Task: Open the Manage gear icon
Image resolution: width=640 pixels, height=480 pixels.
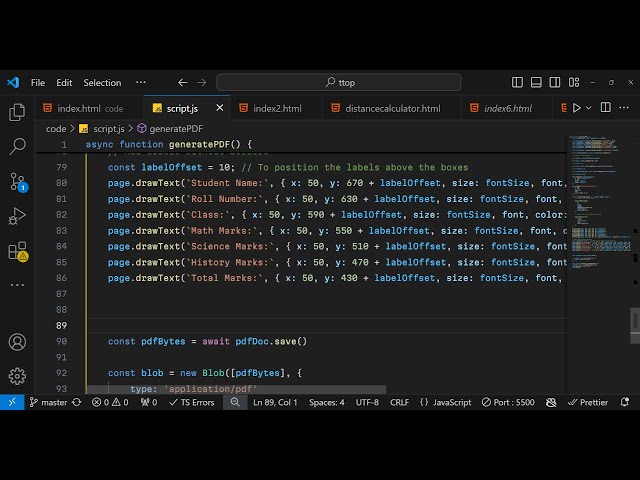Action: click(17, 376)
